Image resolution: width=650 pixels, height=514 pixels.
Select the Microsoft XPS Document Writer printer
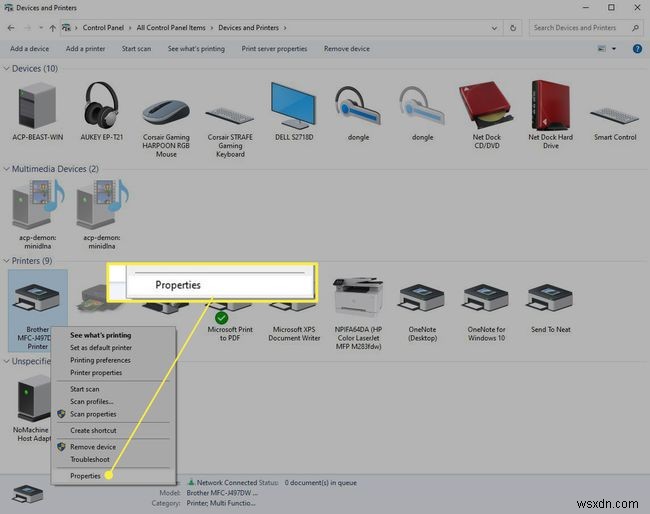click(294, 333)
